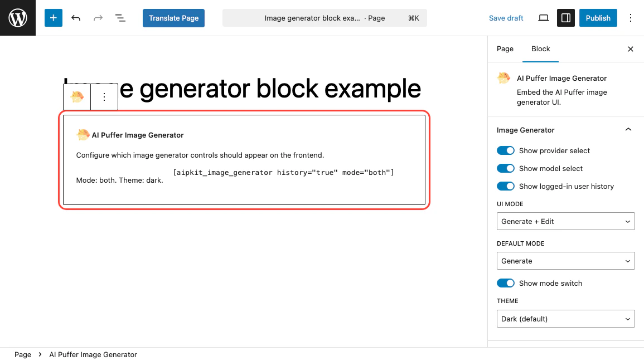The image size is (644, 361).
Task: Open the Default Mode dropdown
Action: point(565,260)
